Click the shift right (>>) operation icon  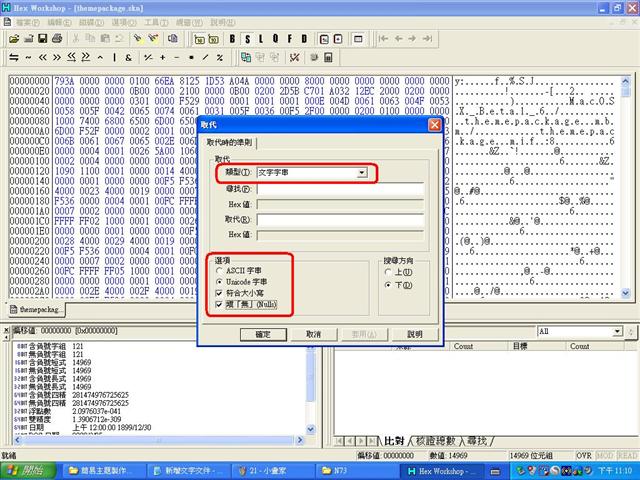57,58
